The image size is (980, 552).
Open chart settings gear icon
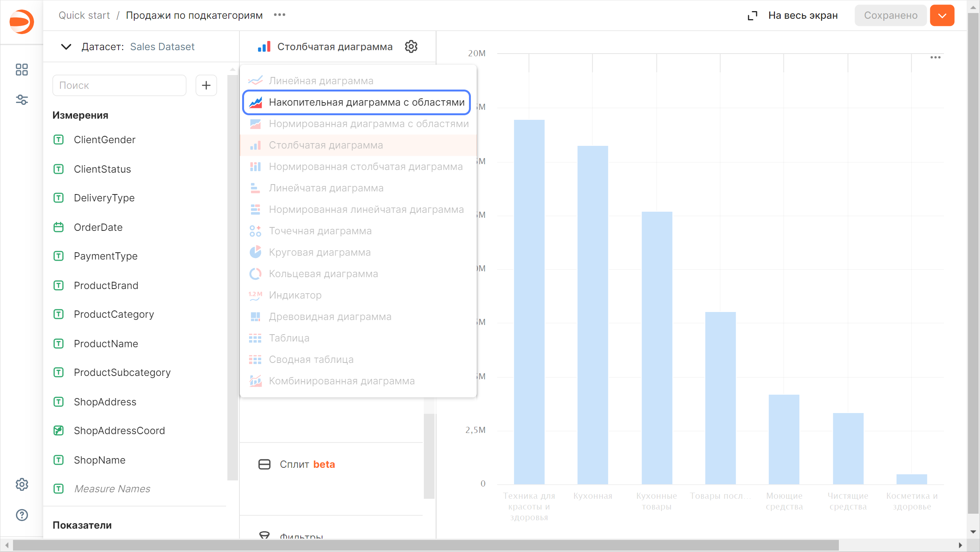pyautogui.click(x=411, y=47)
